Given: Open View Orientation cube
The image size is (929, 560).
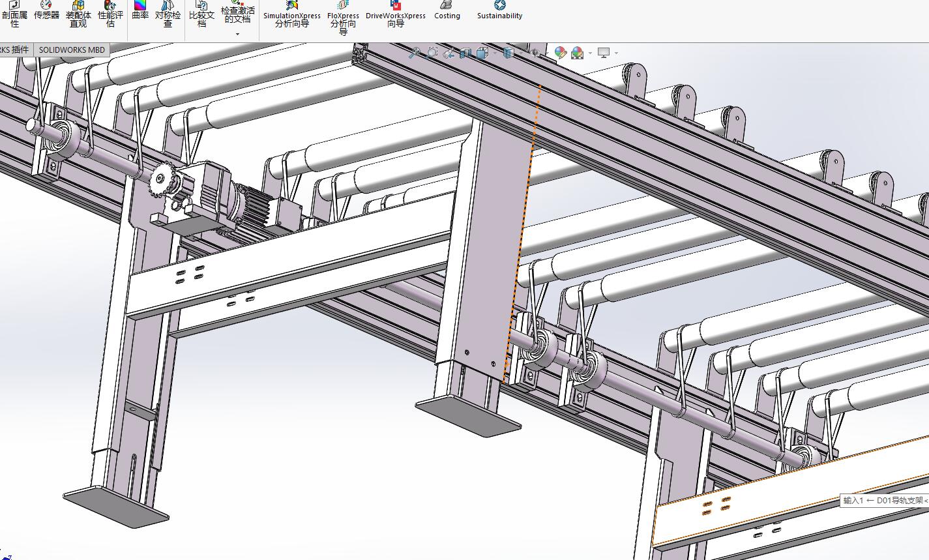Looking at the screenshot, I should (x=482, y=53).
